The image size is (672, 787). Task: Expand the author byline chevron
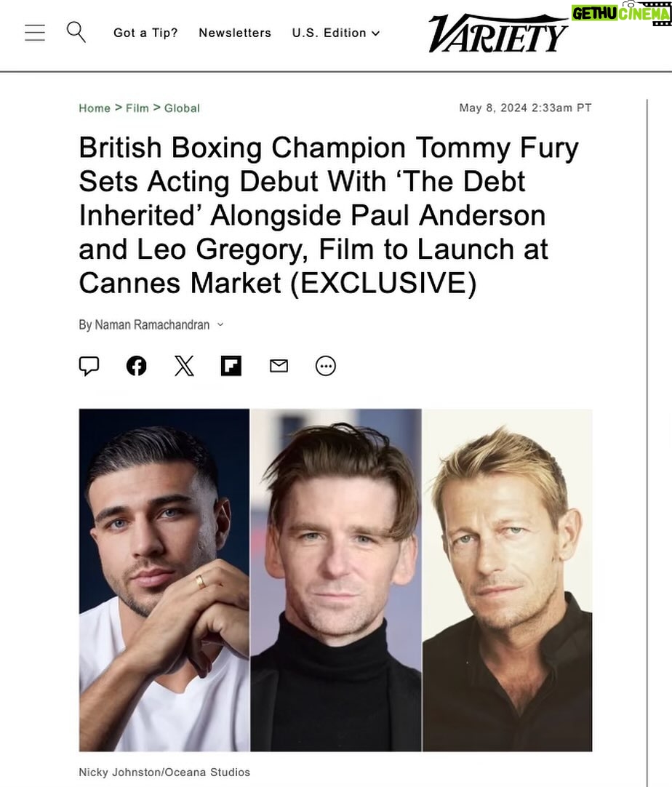(220, 324)
